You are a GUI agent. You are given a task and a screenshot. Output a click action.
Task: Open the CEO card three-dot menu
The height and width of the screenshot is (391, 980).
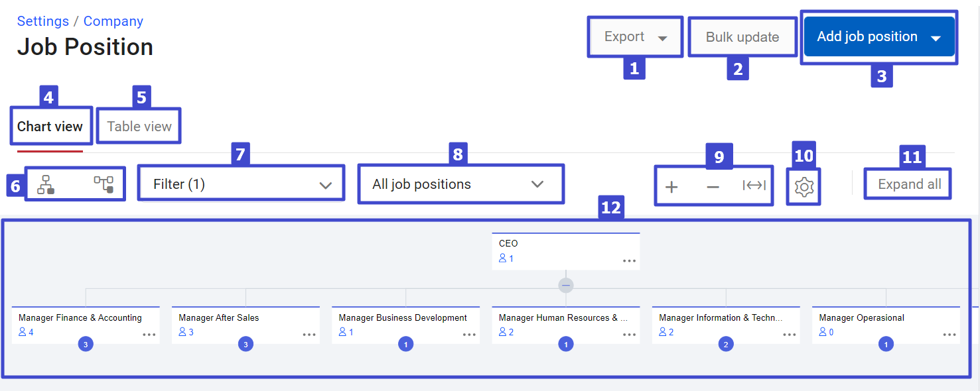[629, 261]
